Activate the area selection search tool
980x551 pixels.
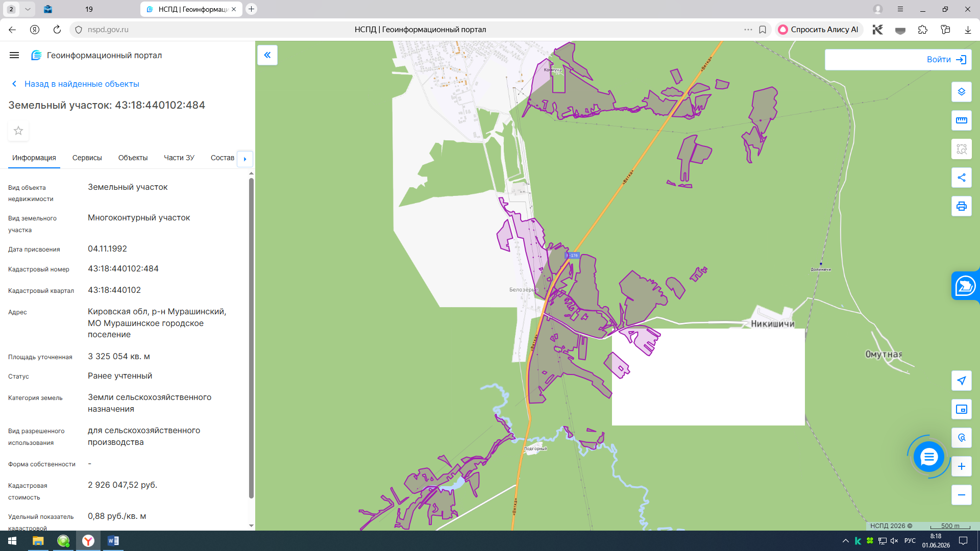pos(962,149)
